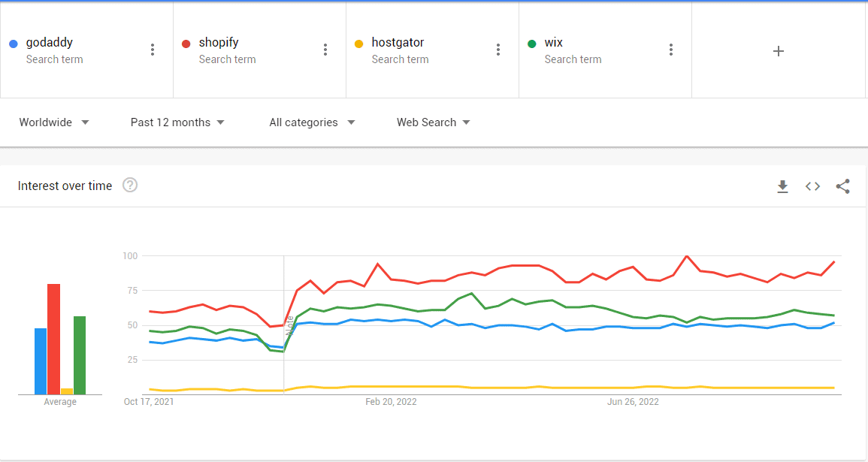Edit the hostgator search term
868x462 pixels.
click(398, 43)
